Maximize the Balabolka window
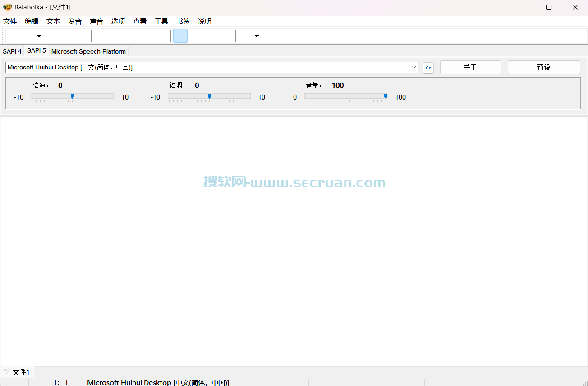Screen dimensions: 588x386 (549, 7)
